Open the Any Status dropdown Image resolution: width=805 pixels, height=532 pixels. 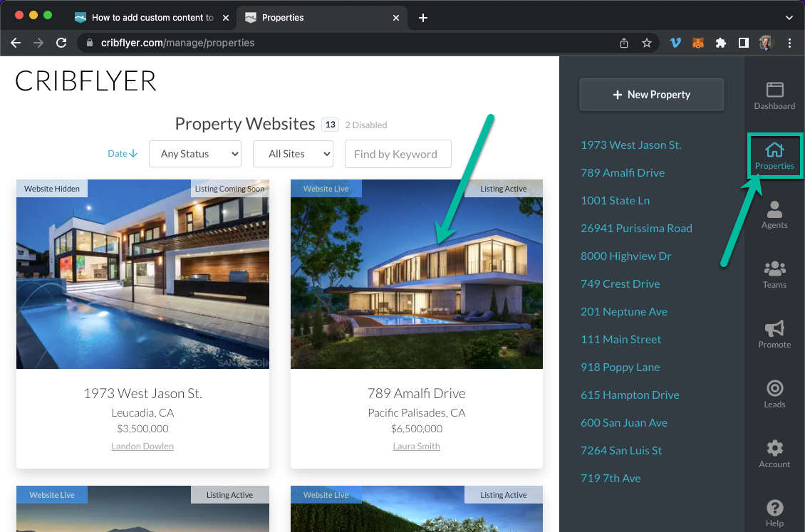(x=195, y=154)
